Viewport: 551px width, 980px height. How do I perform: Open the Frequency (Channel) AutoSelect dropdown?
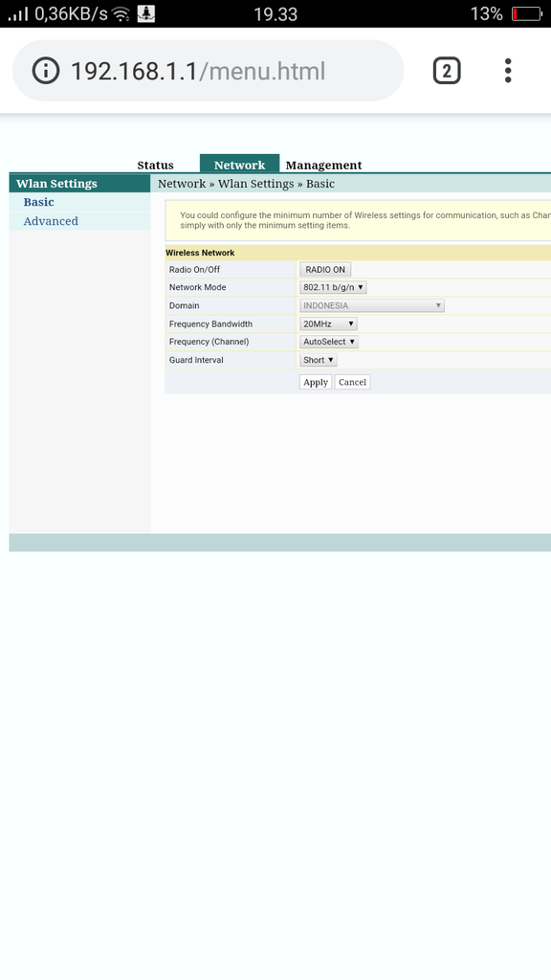click(x=329, y=342)
